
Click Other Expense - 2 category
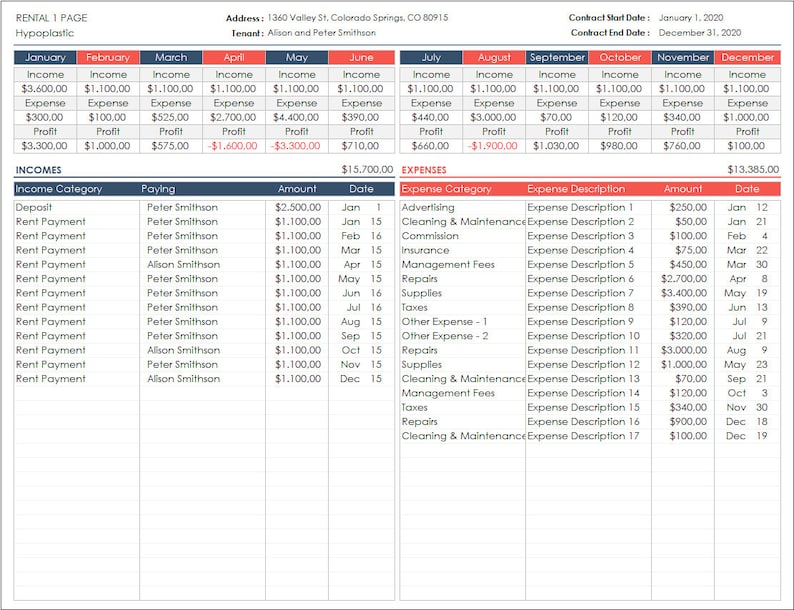click(x=445, y=336)
